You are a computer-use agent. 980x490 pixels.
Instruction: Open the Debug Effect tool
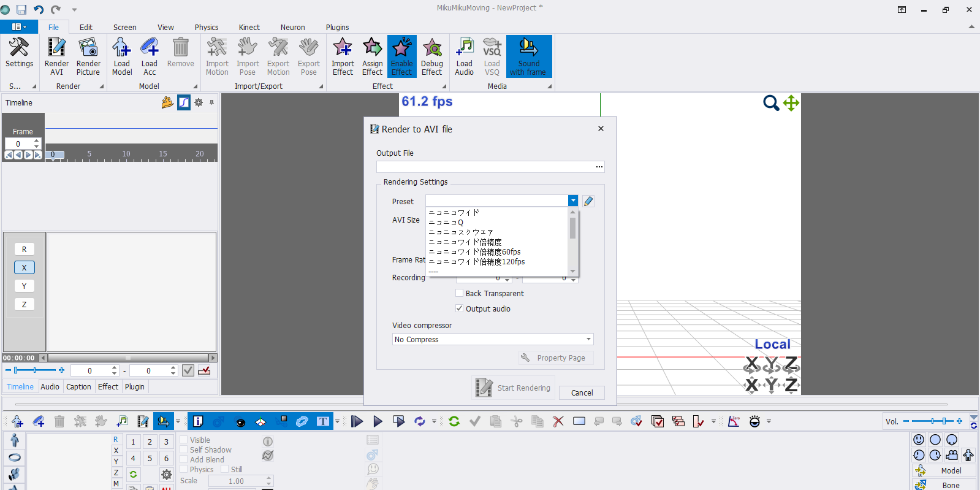(432, 56)
